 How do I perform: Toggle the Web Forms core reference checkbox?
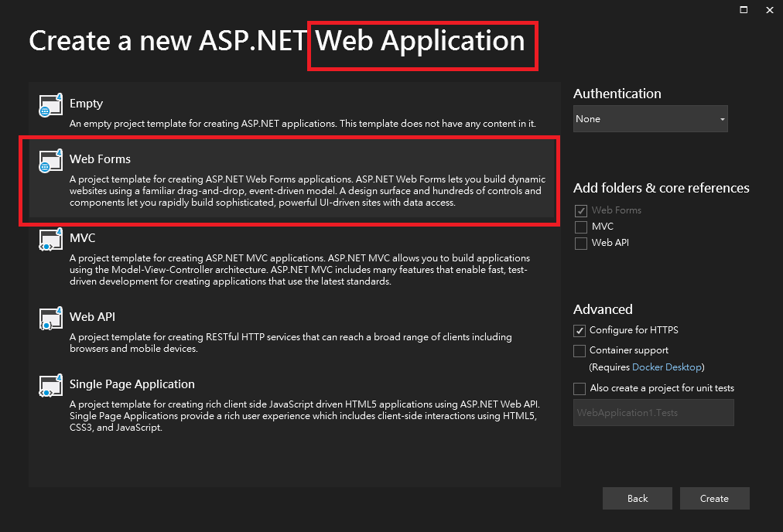pos(581,210)
